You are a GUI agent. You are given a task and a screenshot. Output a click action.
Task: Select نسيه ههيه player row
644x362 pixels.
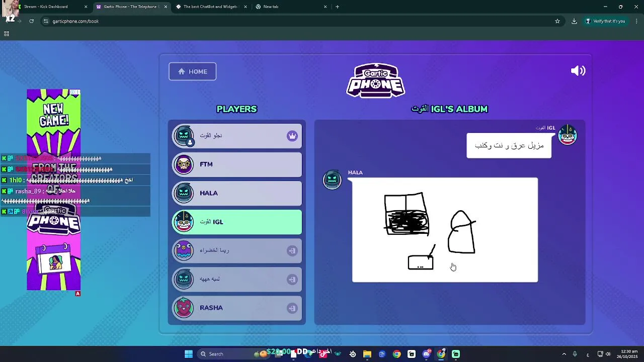[x=237, y=279]
